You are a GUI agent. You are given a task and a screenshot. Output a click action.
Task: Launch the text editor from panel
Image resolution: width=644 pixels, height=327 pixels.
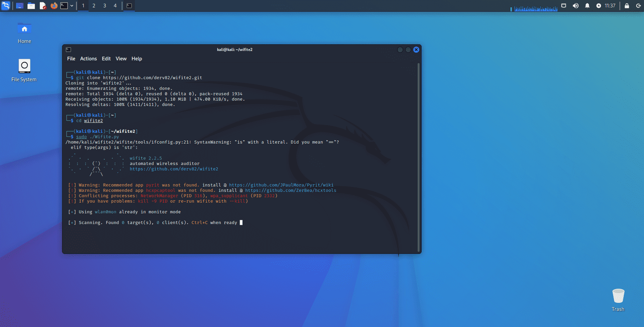tap(43, 6)
